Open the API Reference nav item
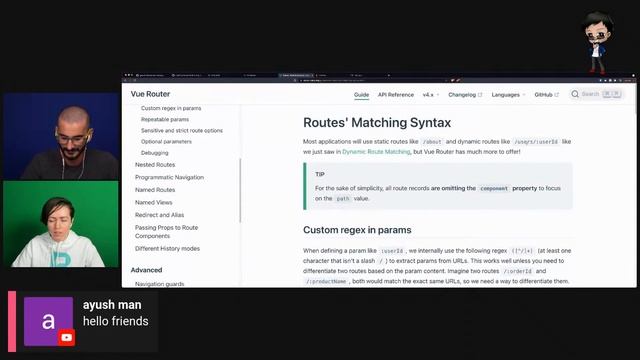640x360 pixels. tap(396, 95)
